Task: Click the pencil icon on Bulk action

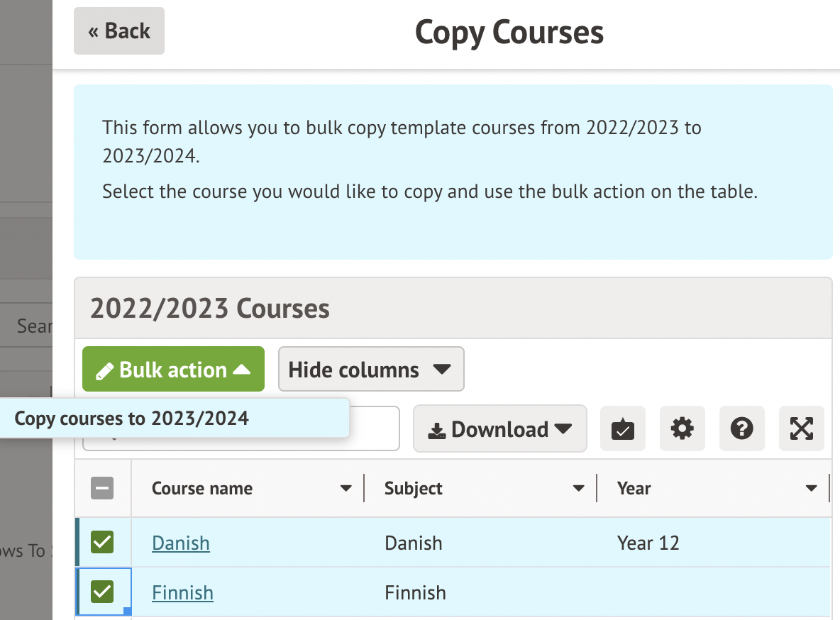Action: tap(105, 370)
